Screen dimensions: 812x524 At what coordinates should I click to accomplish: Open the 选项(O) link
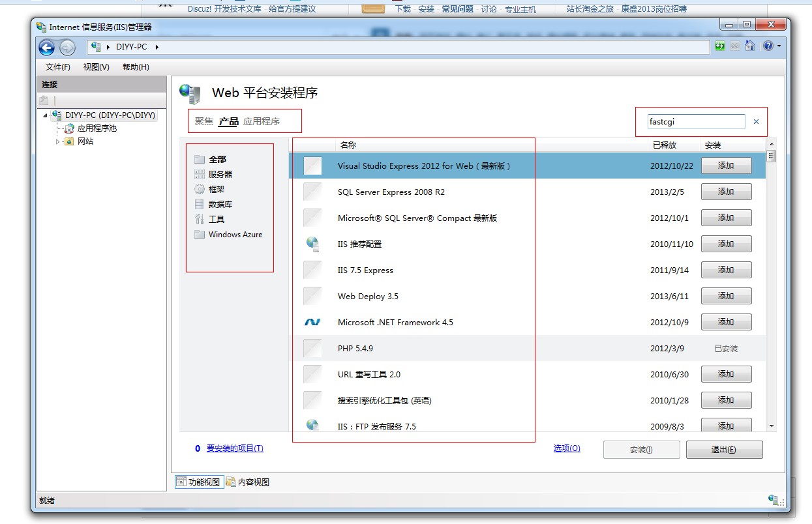coord(567,448)
